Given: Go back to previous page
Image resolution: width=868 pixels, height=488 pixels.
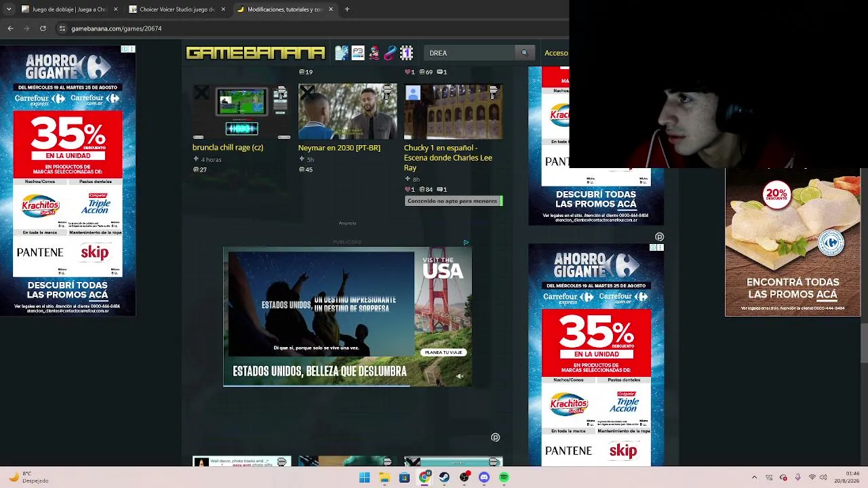Looking at the screenshot, I should [x=10, y=28].
